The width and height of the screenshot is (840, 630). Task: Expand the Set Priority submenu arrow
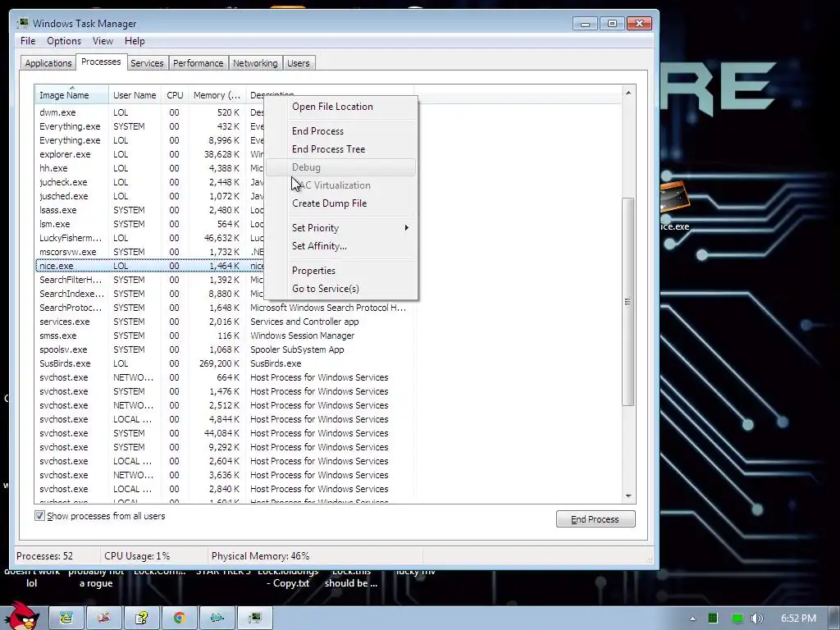(407, 228)
